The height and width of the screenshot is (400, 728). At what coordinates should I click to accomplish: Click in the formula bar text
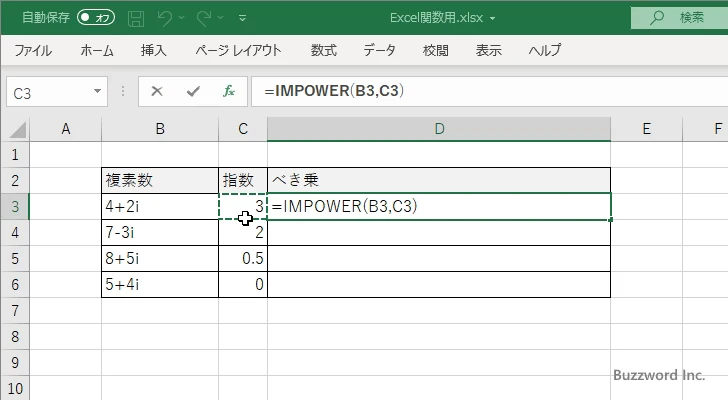tap(334, 91)
